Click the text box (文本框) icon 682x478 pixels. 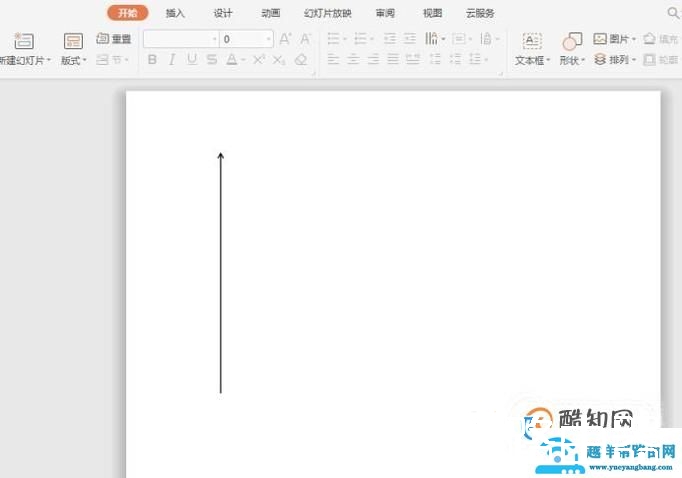(532, 41)
